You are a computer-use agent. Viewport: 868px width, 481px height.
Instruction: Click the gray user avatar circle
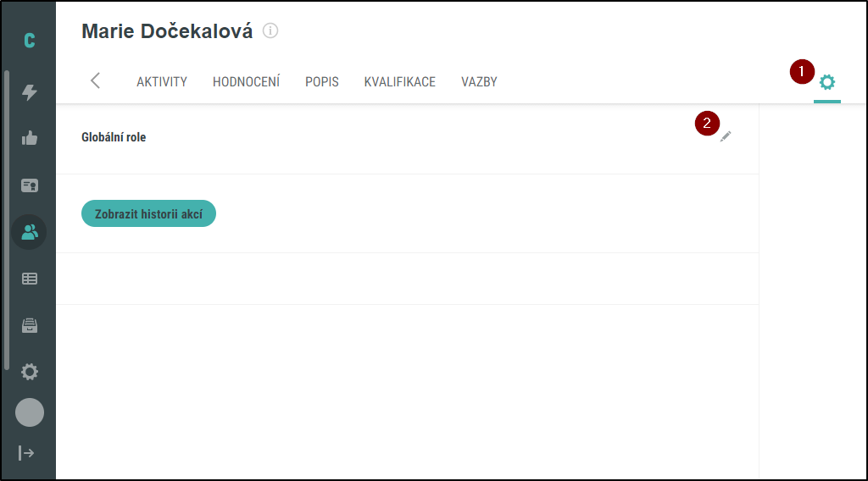pos(30,412)
